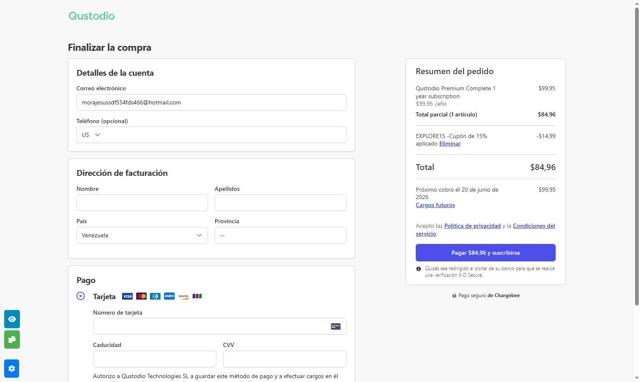Click the Mastercard logo
This screenshot has width=640, height=382.
point(141,296)
